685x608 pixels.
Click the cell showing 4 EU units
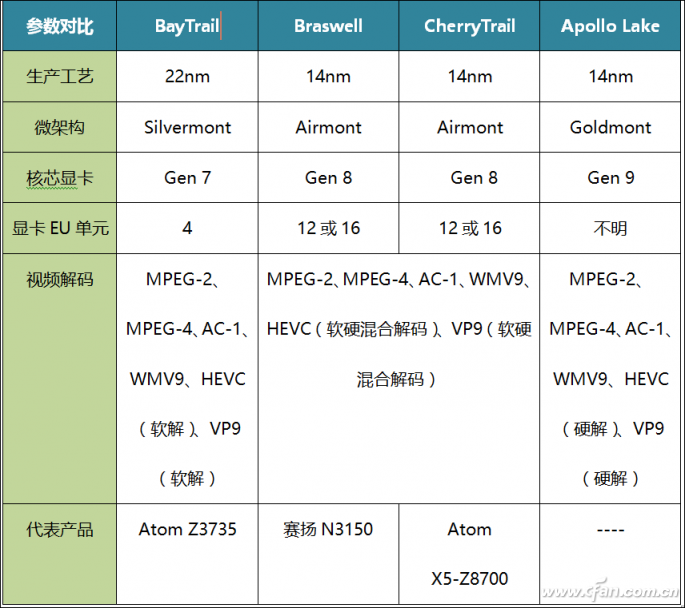(187, 228)
